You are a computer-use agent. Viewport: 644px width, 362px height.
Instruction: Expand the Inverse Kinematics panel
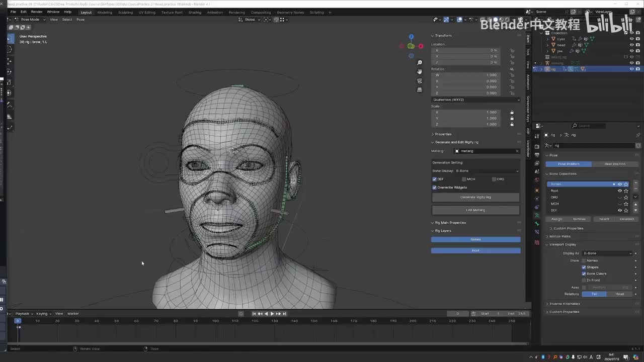[x=564, y=304]
